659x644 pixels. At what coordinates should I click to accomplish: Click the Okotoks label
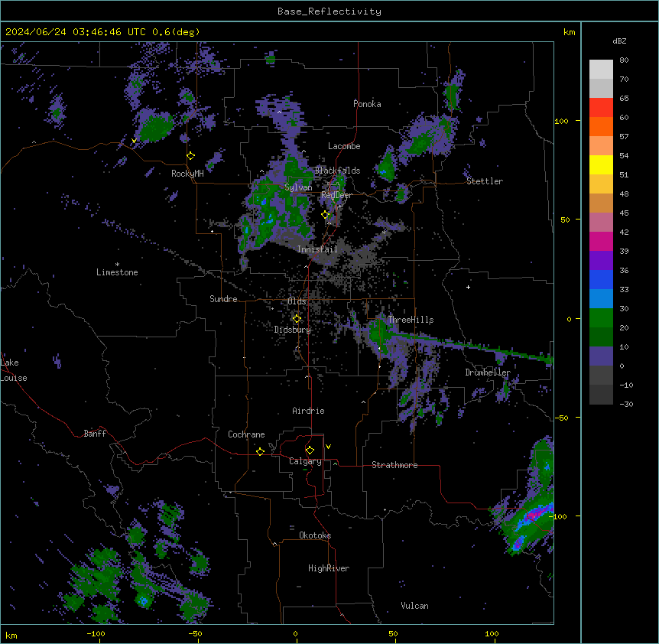(x=315, y=535)
